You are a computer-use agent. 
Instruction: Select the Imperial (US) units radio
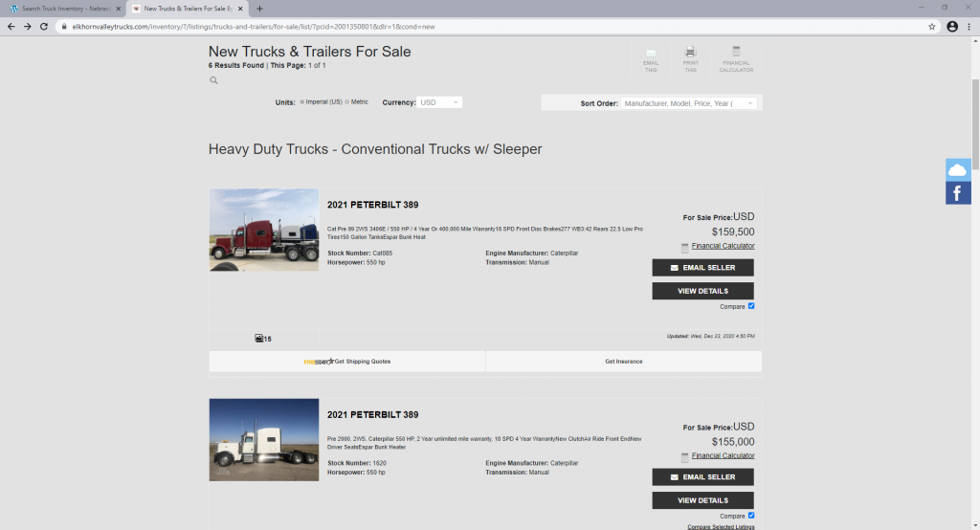[301, 101]
